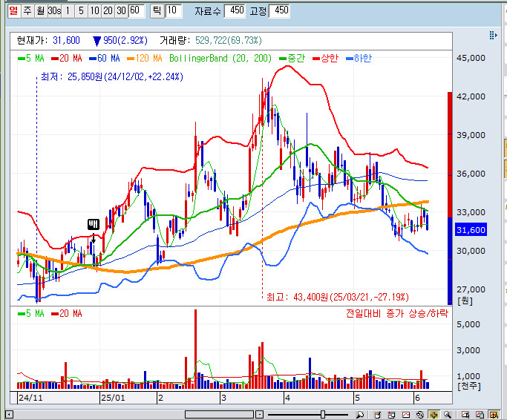Select the 10-minute interval button

(94, 11)
